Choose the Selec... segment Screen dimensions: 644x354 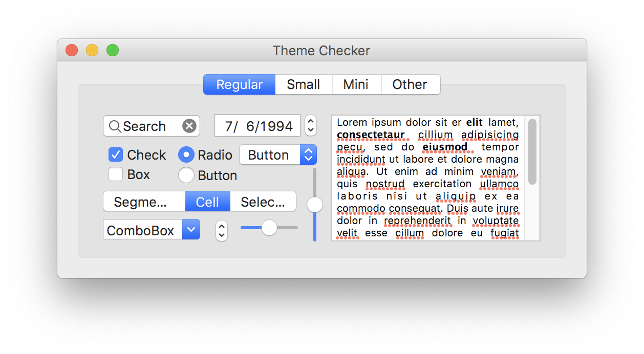pos(263,202)
